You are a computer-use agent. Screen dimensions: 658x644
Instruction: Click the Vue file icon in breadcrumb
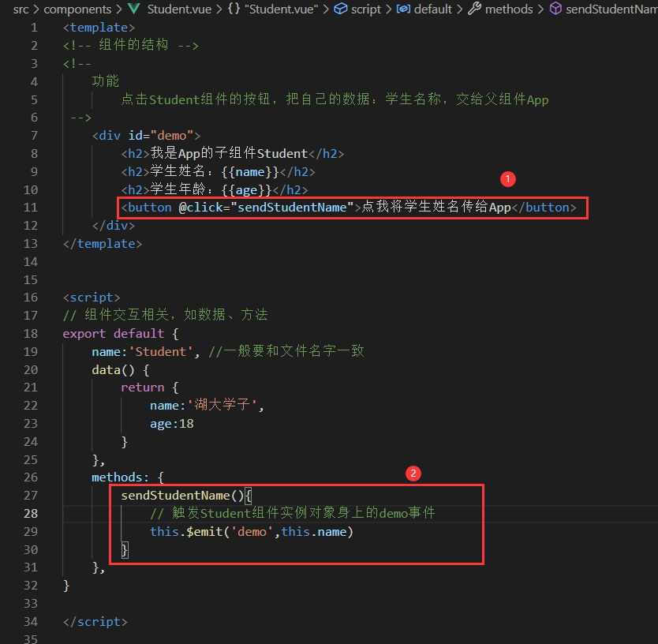point(134,9)
